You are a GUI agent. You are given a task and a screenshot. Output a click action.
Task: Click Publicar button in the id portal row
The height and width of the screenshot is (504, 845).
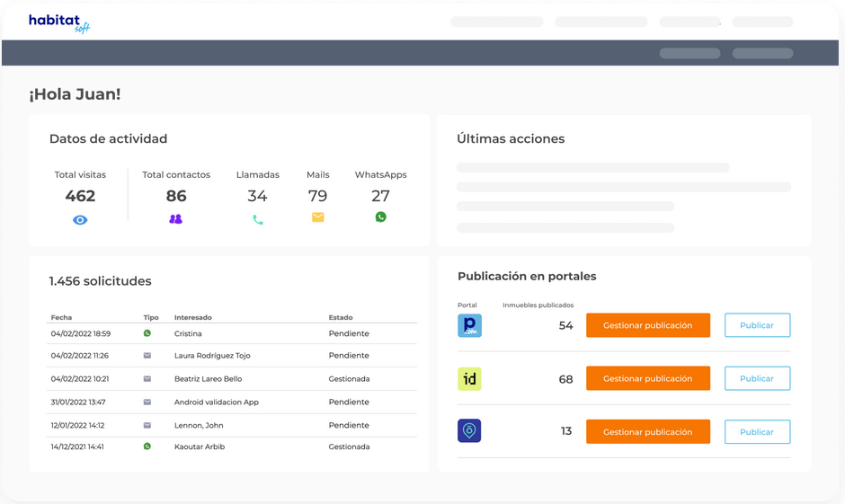tap(757, 378)
